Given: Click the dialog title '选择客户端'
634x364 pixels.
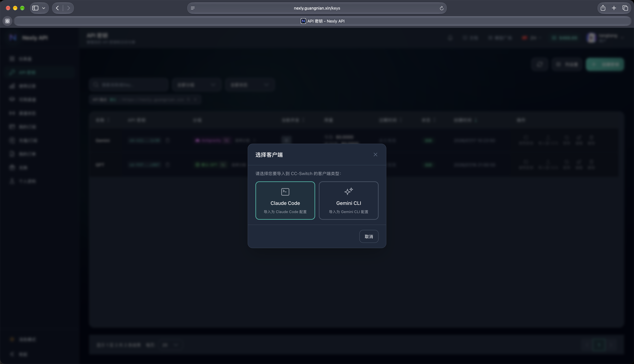Looking at the screenshot, I should [269, 155].
